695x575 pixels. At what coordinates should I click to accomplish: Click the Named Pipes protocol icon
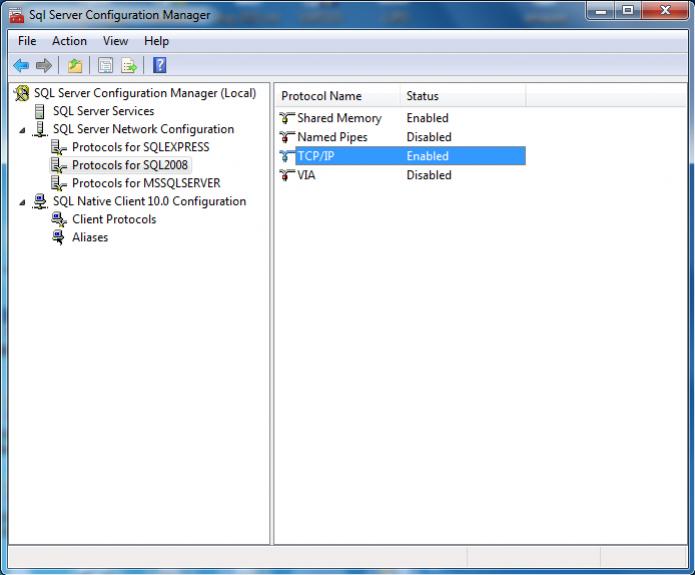[287, 137]
